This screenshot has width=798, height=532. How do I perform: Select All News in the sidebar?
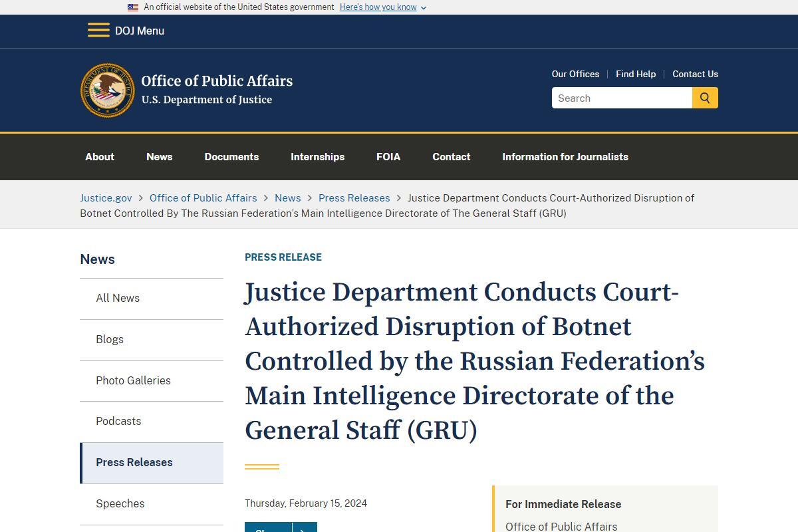click(x=152, y=299)
